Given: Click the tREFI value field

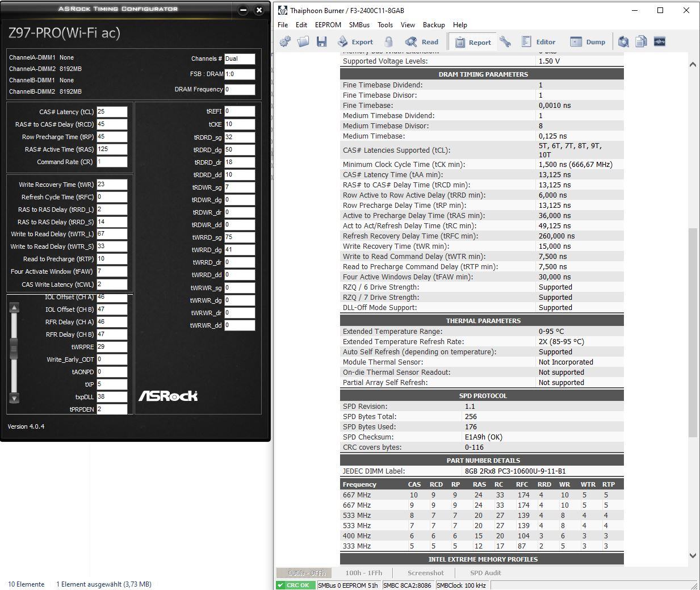Looking at the screenshot, I should (240, 111).
